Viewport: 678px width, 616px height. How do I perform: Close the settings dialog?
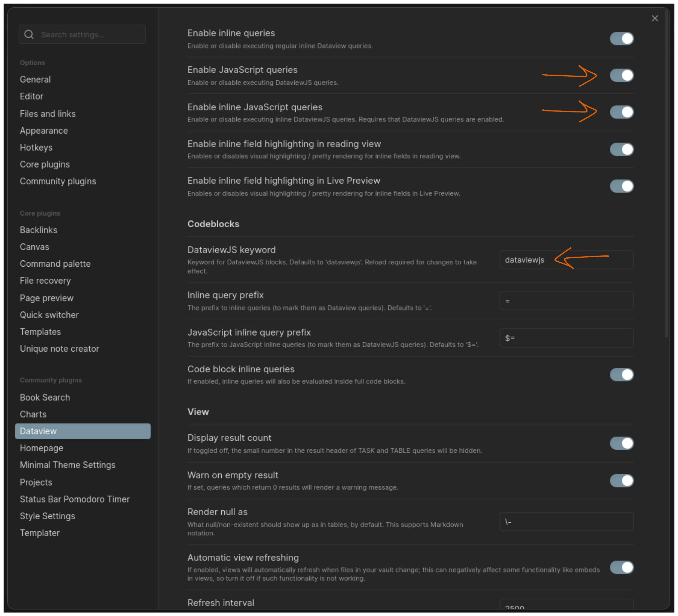pos(655,18)
